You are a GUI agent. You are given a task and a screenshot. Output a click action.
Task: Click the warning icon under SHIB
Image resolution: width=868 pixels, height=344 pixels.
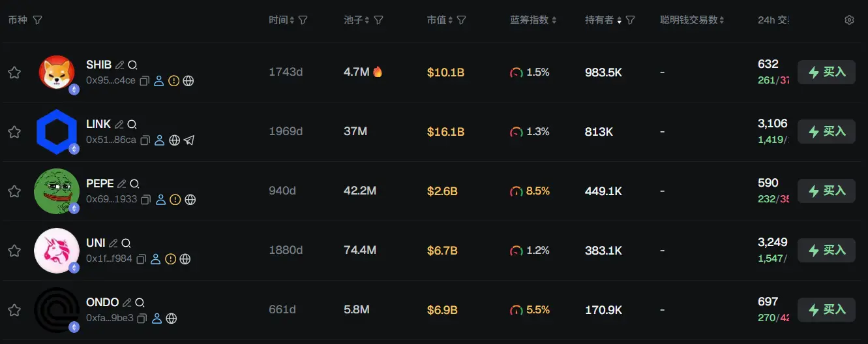pos(173,81)
